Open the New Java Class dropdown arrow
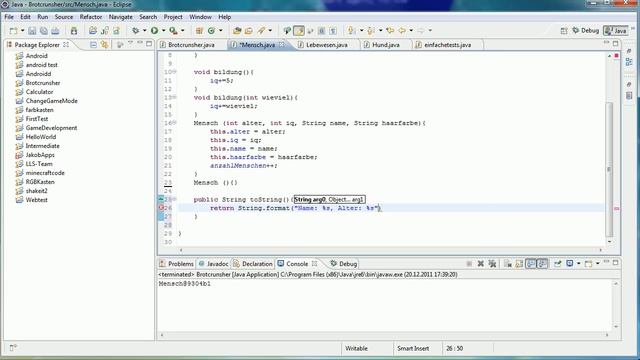 (x=221, y=31)
